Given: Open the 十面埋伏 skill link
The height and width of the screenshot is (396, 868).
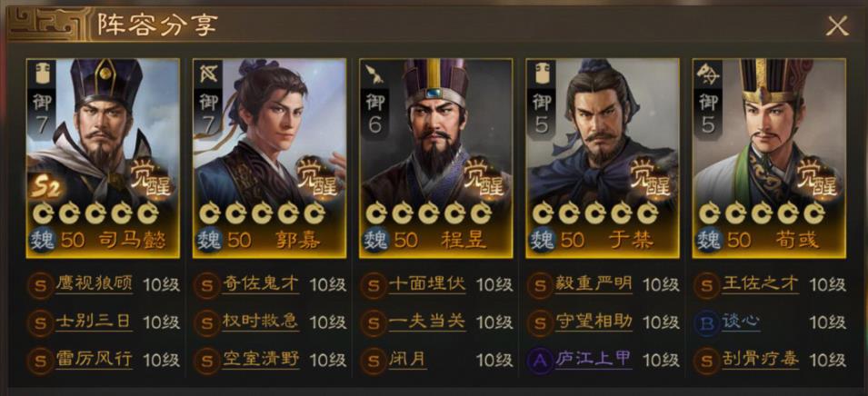Looking at the screenshot, I should [427, 284].
